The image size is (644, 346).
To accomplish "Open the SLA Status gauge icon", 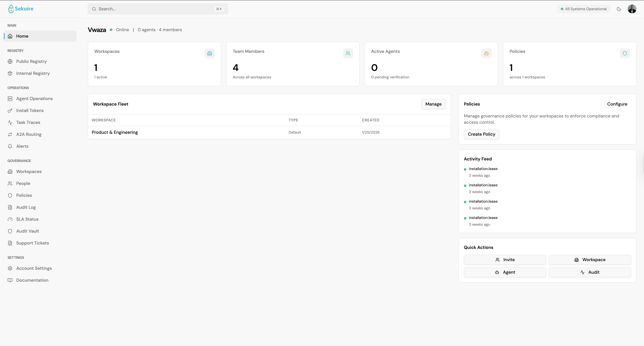I will (x=10, y=219).
